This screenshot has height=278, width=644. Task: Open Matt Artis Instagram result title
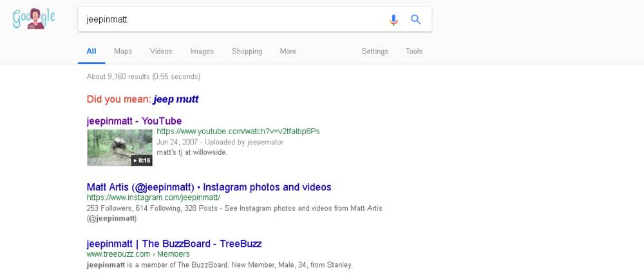pos(209,187)
